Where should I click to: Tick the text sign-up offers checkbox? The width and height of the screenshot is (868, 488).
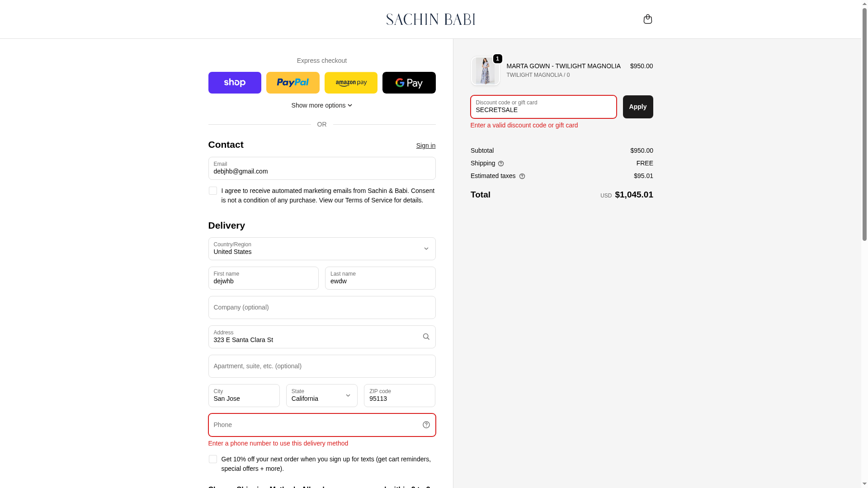[212, 459]
